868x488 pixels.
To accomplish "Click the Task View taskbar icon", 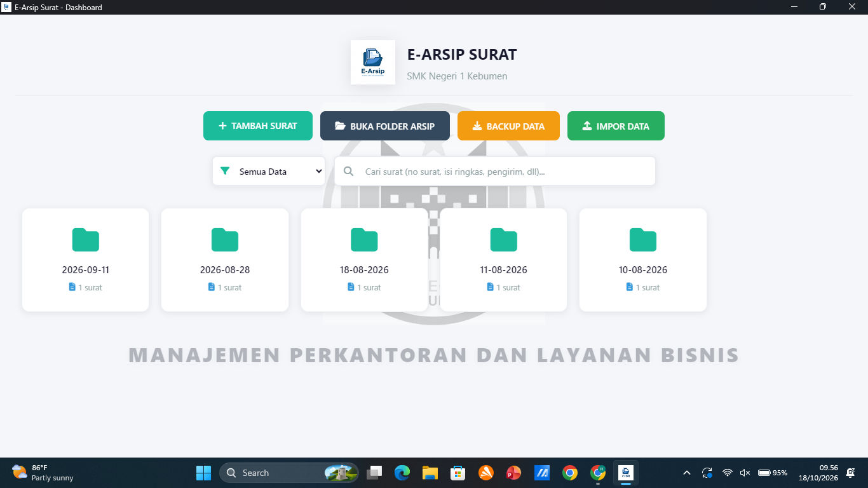I will point(374,473).
